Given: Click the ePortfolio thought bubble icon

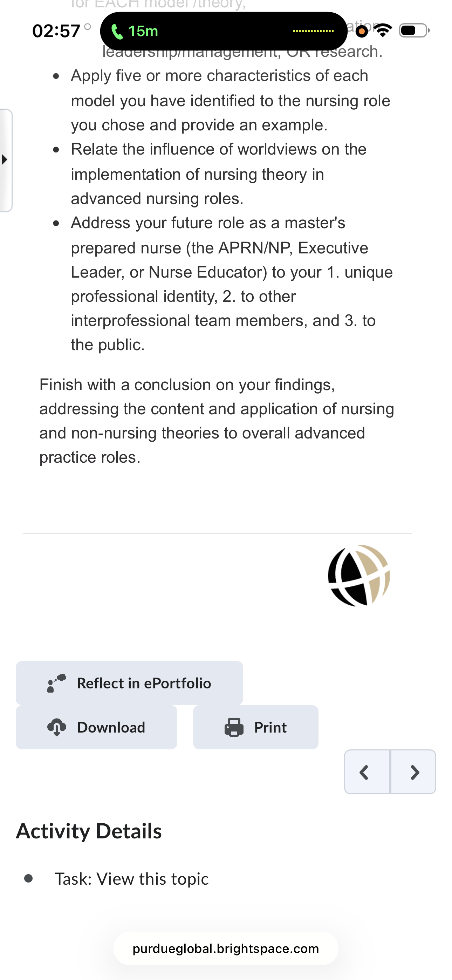Looking at the screenshot, I should click(56, 683).
